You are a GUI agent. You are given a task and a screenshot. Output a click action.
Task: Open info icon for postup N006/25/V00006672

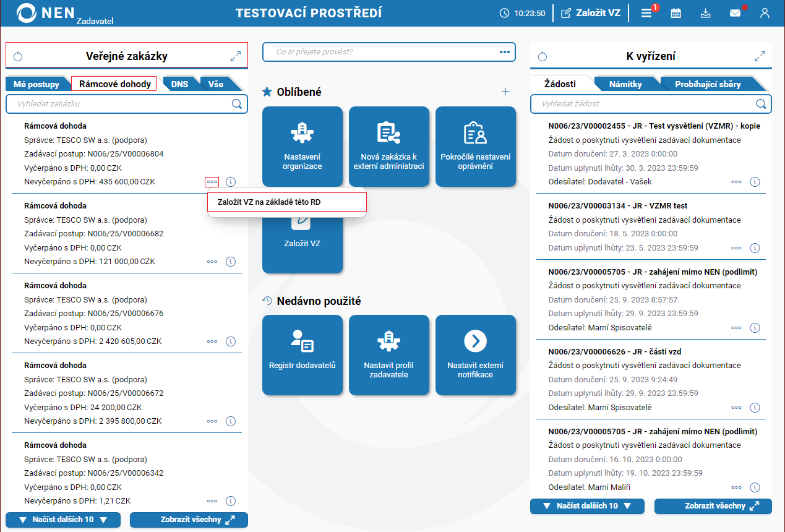point(231,421)
